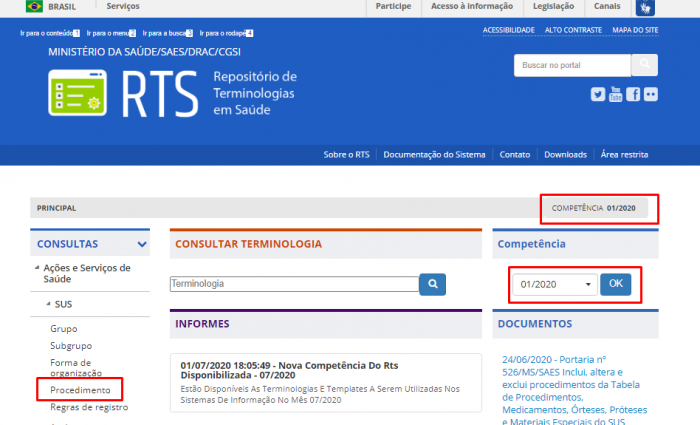Image resolution: width=700 pixels, height=425 pixels.
Task: Open the YouTube channel icon
Action: click(616, 94)
